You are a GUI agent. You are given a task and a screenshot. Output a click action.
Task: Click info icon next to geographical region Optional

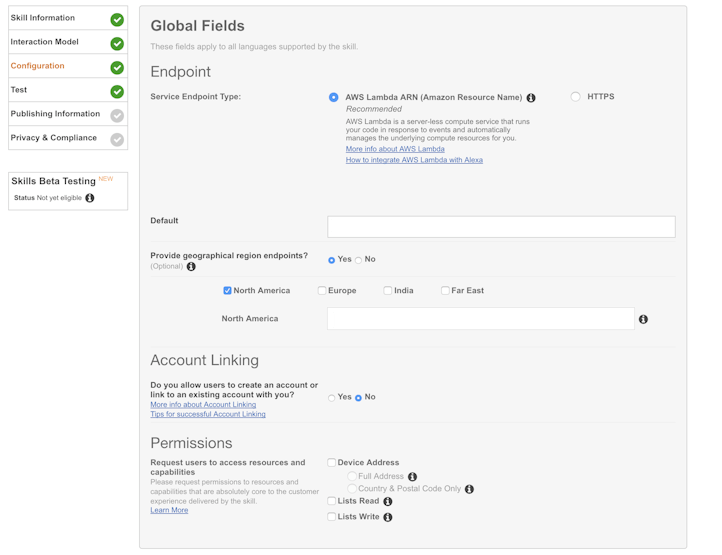[x=191, y=267]
